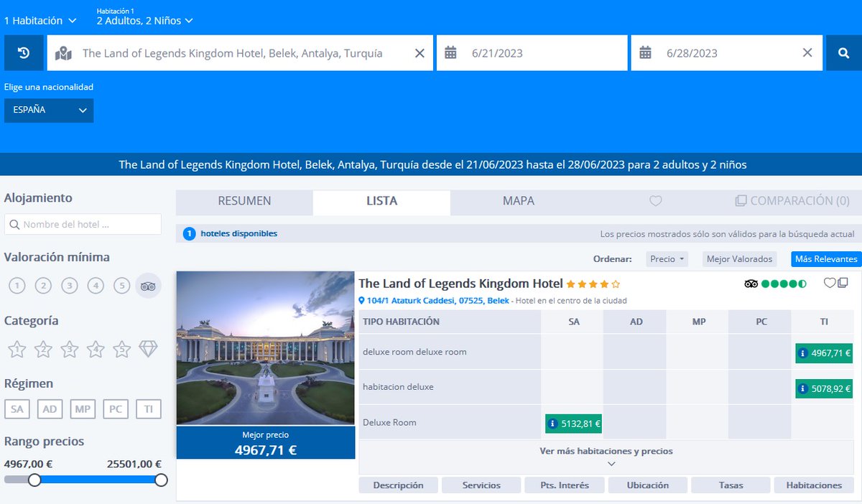Open the ESPAÑA nationality dropdown

pyautogui.click(x=49, y=111)
